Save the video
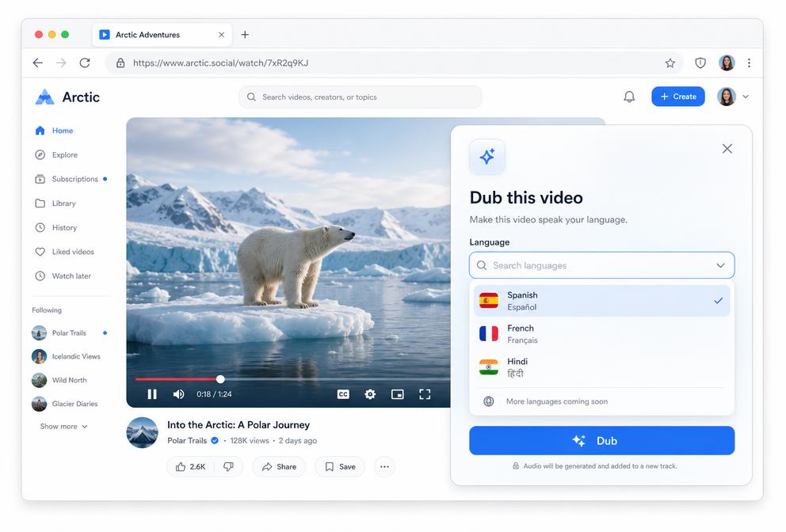This screenshot has height=532, width=786. (x=340, y=466)
